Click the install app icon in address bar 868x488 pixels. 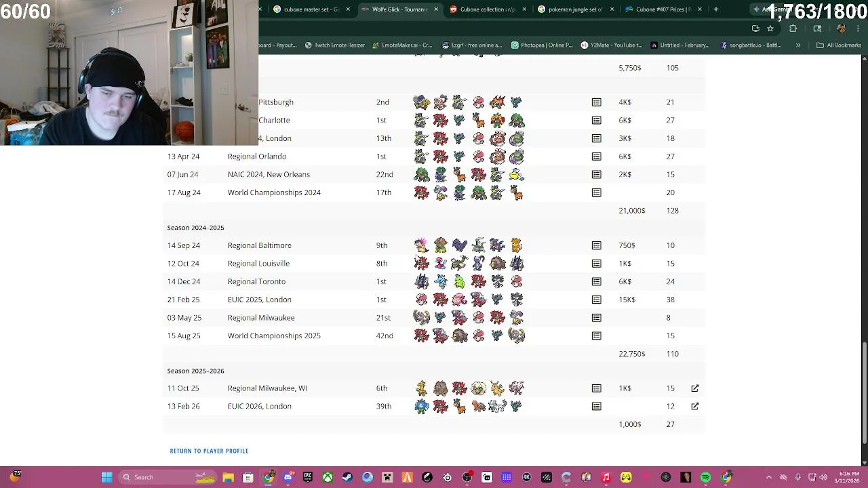[755, 28]
